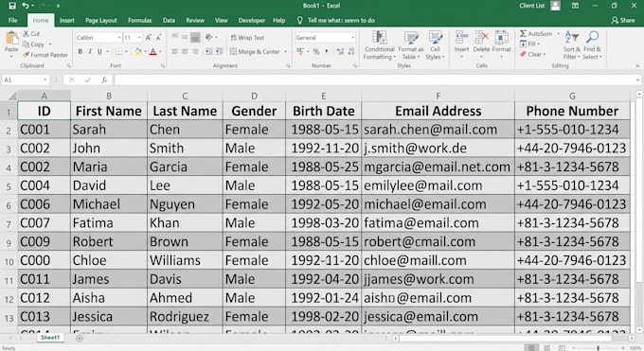Open the Name Box dropdown arrow
Viewport: 644px width, 351px height.
(45, 80)
